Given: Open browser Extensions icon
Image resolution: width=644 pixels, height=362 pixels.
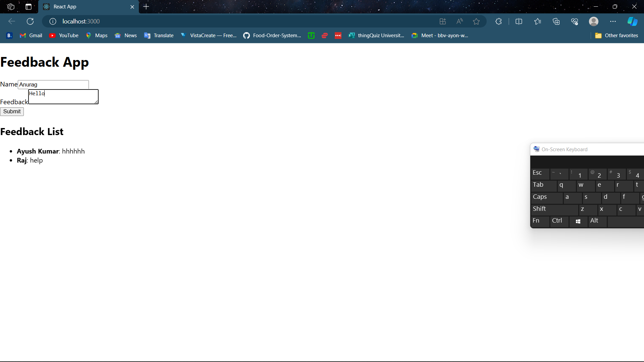Looking at the screenshot, I should [498, 21].
